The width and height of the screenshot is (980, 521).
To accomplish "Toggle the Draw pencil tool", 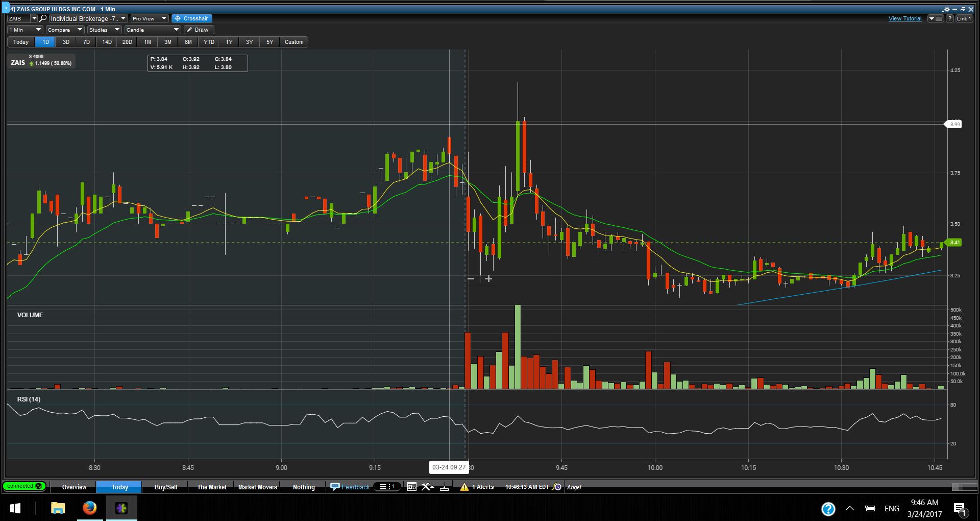I will click(198, 30).
